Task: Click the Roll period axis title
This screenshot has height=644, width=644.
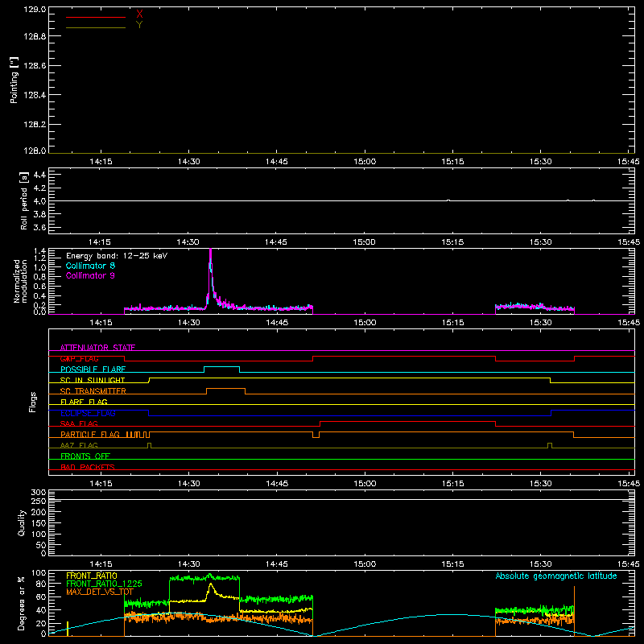Action: [x=24, y=200]
